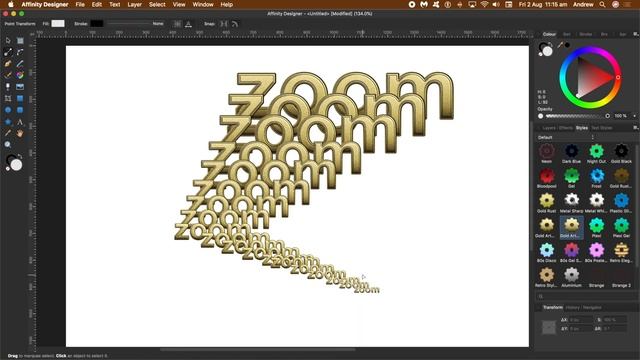Switch to the Text Styles tab
640x360 pixels.
(602, 128)
